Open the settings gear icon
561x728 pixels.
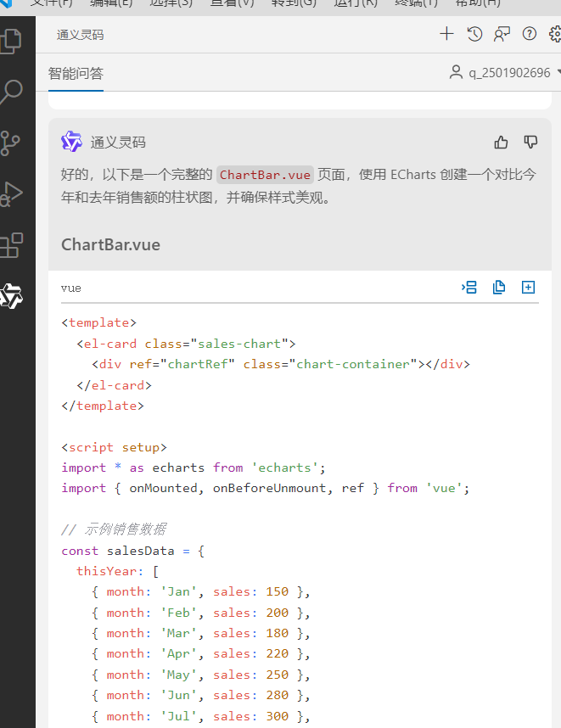[555, 34]
